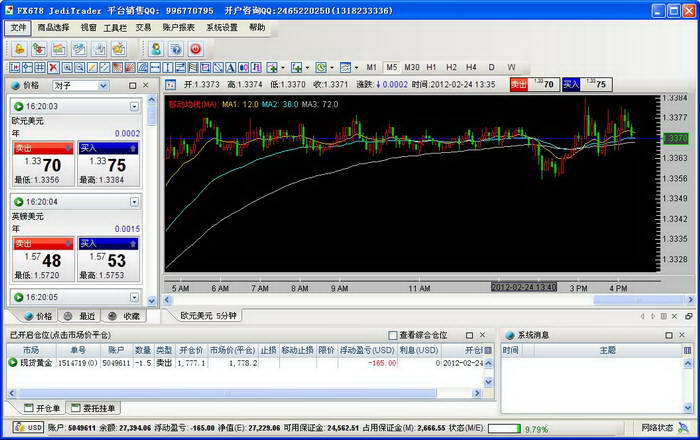Click the green user account toolbar icon
Image resolution: width=700 pixels, height=440 pixels.
(155, 48)
